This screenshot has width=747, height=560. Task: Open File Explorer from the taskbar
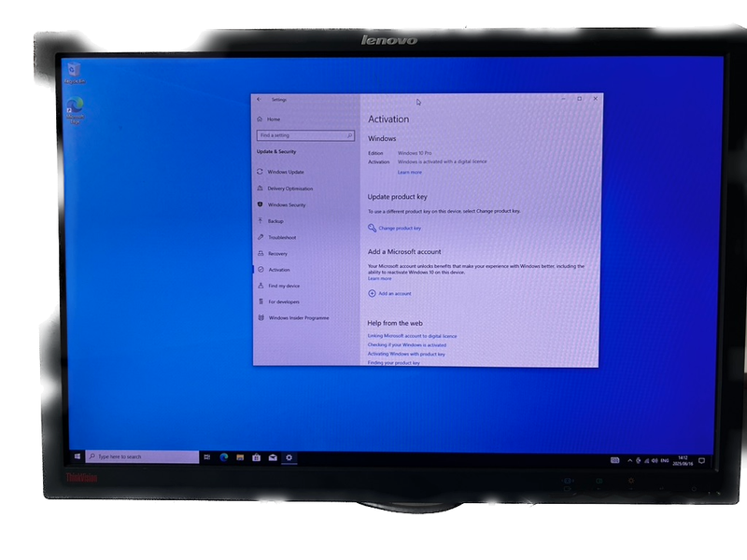tap(240, 457)
